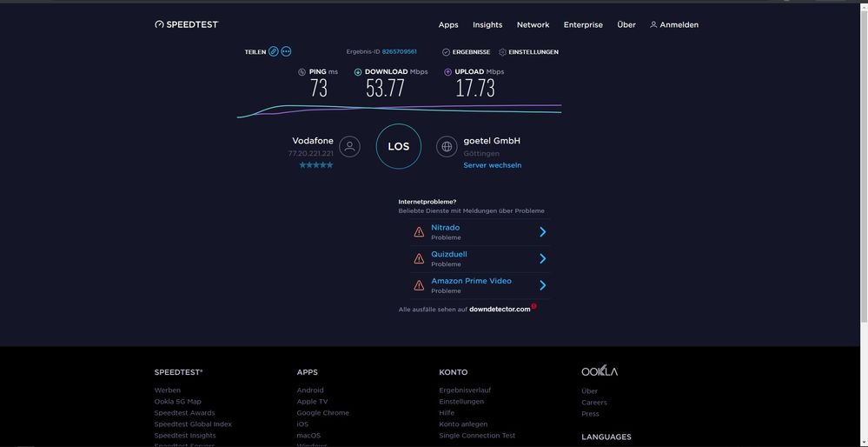The height and width of the screenshot is (447, 868).
Task: Click the Vodafone user profile icon
Action: [x=349, y=147]
